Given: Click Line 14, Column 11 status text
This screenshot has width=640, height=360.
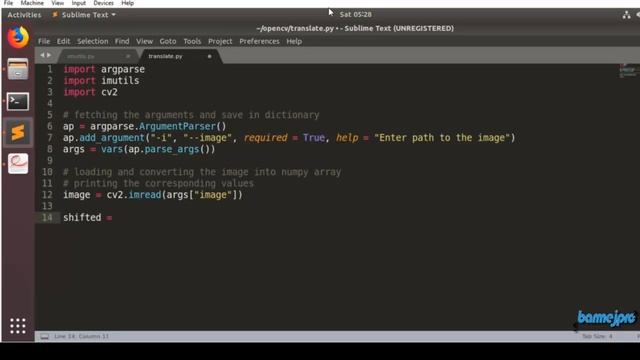Looking at the screenshot, I should pyautogui.click(x=82, y=336).
